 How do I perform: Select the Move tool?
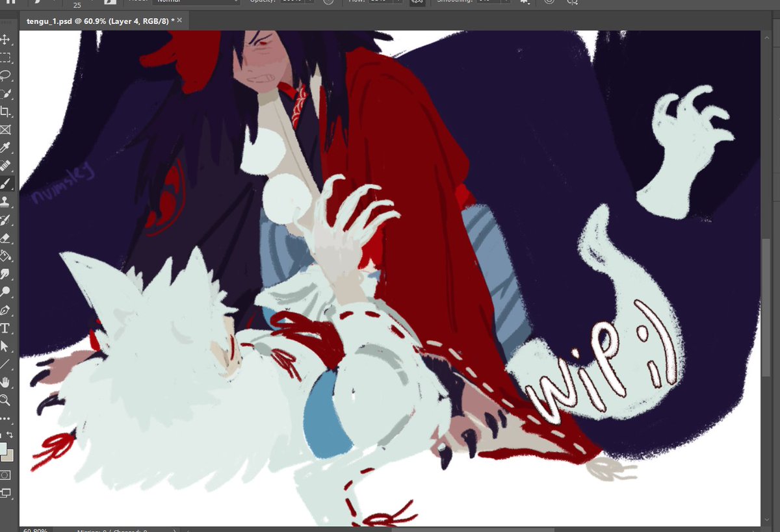coord(6,40)
